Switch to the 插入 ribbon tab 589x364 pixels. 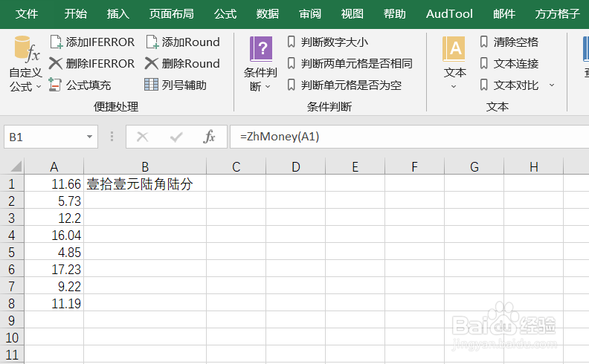[118, 14]
